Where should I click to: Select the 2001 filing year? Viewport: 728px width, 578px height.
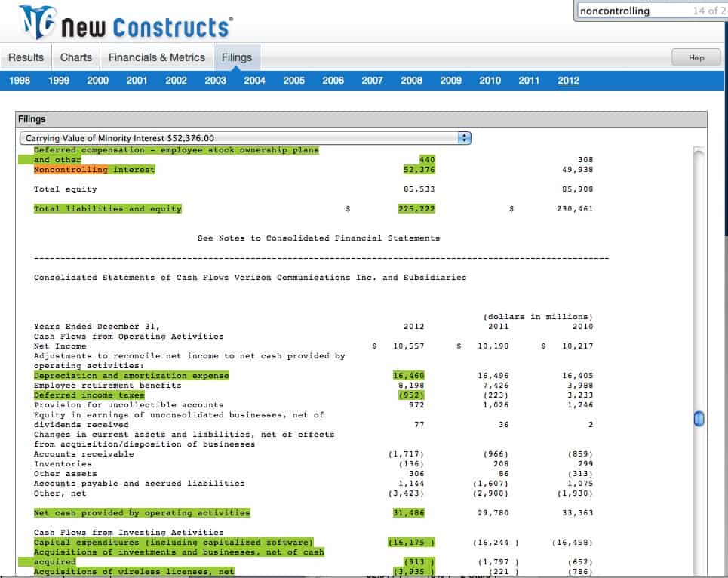pyautogui.click(x=137, y=81)
